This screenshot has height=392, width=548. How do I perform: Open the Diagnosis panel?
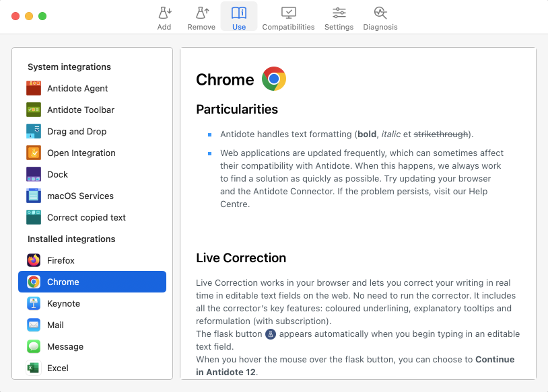[x=380, y=17]
